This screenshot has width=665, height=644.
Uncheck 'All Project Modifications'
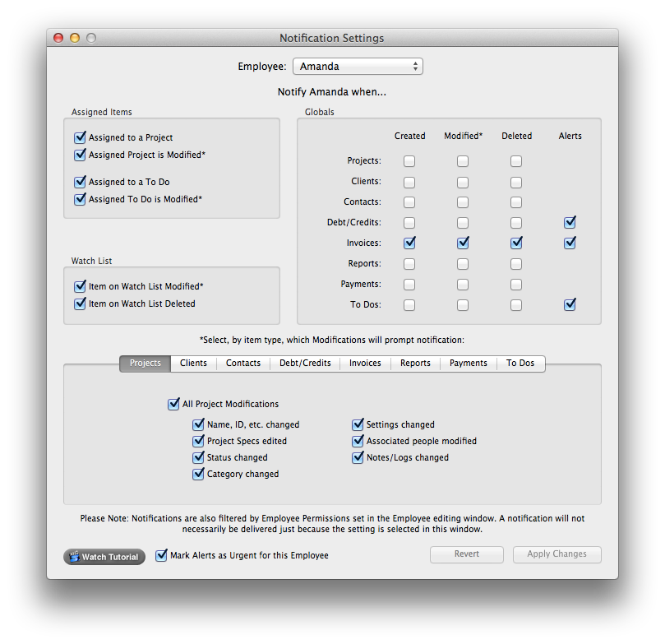pos(173,404)
